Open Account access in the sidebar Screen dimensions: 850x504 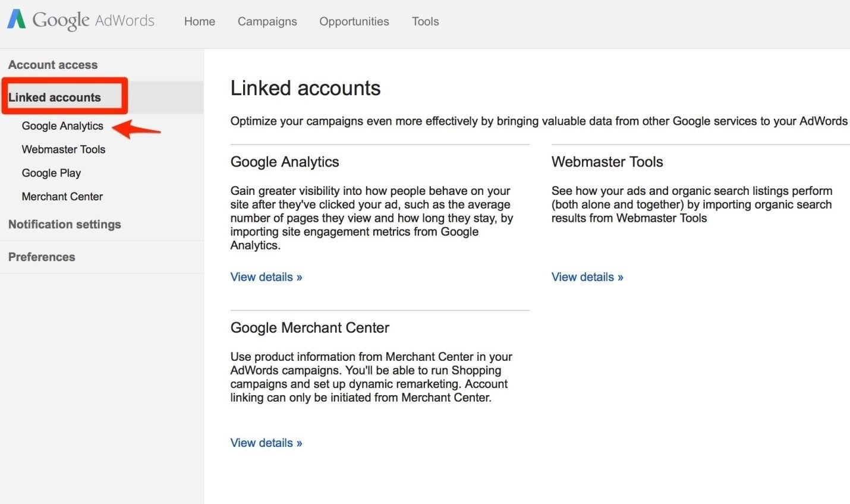pos(53,65)
